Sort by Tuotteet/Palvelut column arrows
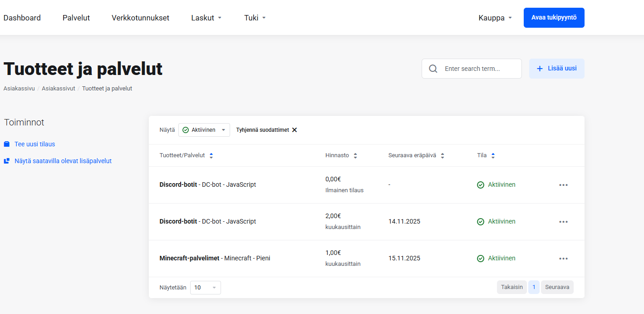Screen dimensions: 644x314 [x=211, y=155]
